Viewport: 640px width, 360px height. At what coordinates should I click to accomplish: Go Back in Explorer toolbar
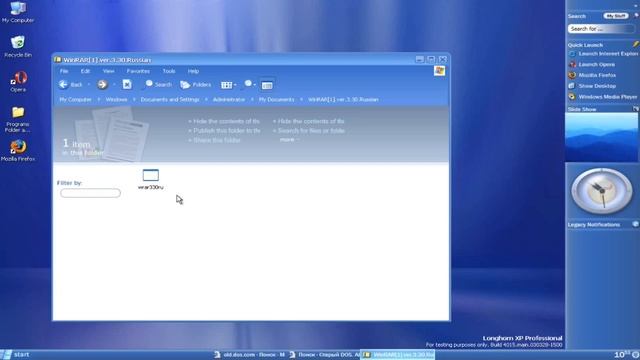71,84
